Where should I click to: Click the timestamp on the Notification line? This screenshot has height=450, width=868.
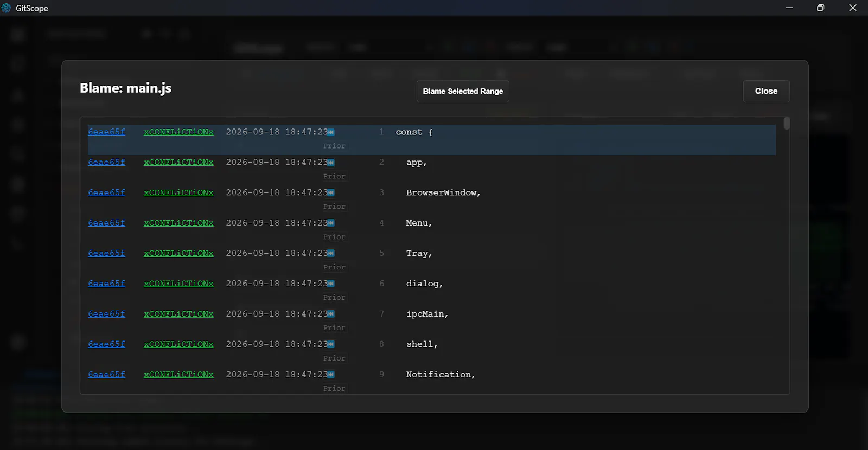pyautogui.click(x=277, y=375)
